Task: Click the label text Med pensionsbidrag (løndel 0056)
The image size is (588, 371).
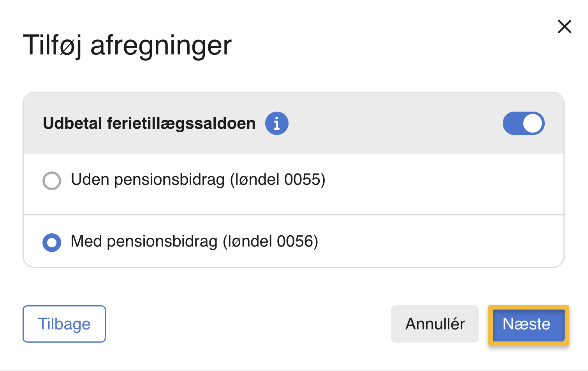Action: [x=194, y=241]
